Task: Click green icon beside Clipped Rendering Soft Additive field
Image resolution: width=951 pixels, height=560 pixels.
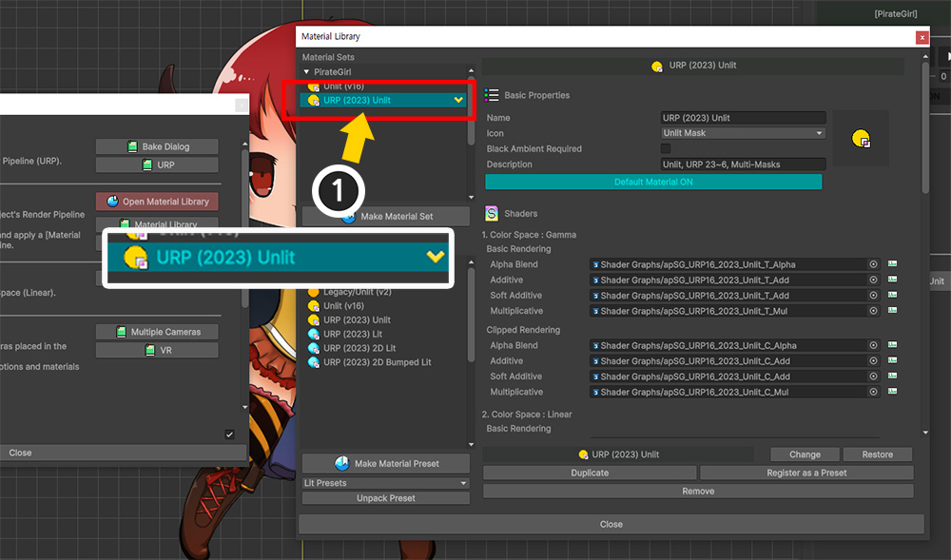Action: pos(893,376)
